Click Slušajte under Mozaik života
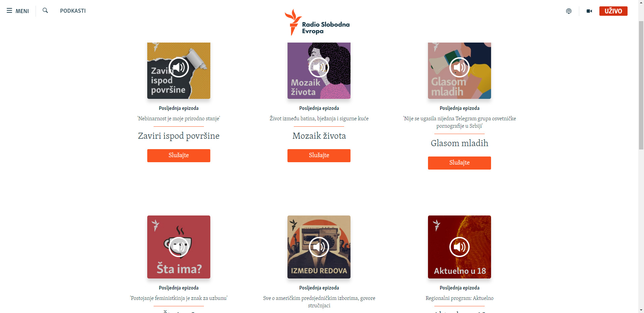 coord(319,155)
